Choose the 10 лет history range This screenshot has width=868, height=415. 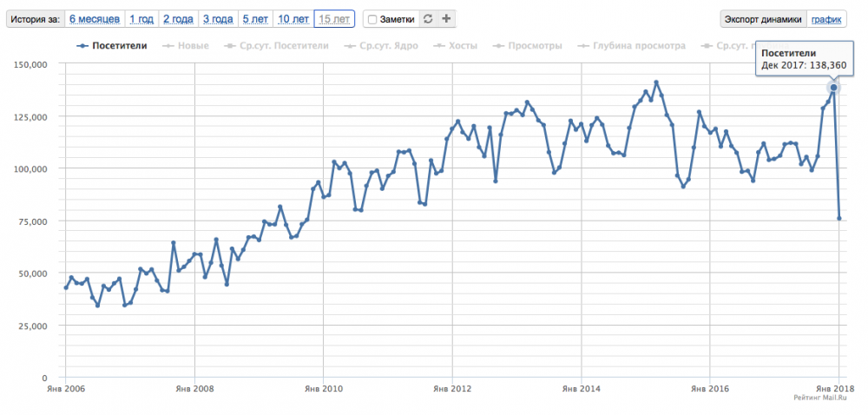pyautogui.click(x=293, y=19)
